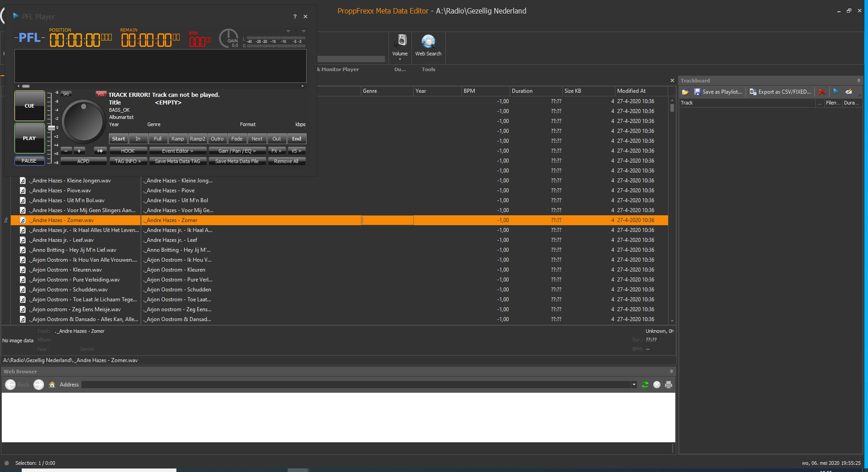
Task: Click the PFL Player help question mark
Action: coord(295,17)
